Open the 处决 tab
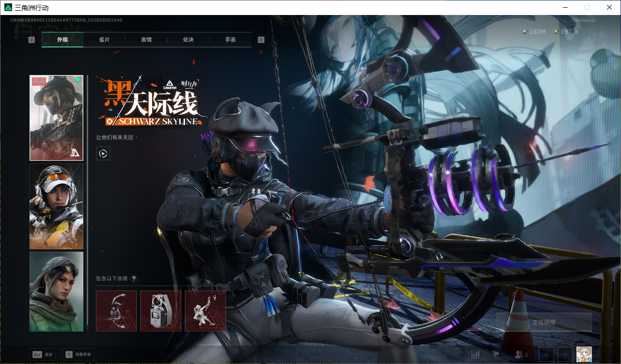 pos(188,40)
